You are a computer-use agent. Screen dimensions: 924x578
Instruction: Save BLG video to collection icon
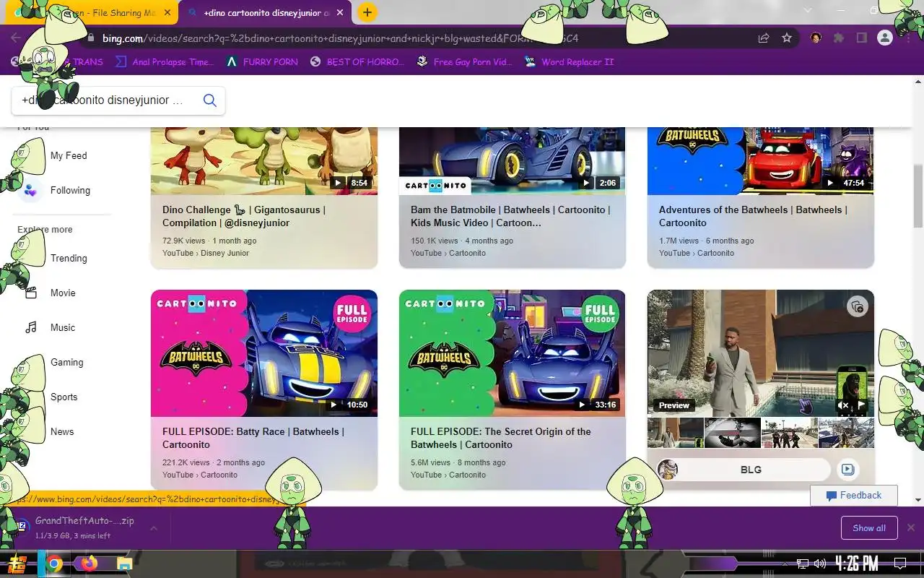point(857,307)
